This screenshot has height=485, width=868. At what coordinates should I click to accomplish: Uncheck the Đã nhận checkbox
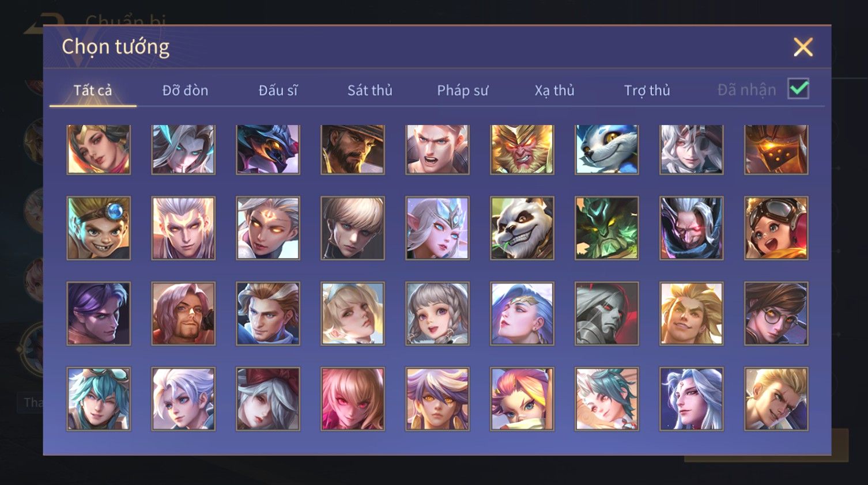pos(798,89)
